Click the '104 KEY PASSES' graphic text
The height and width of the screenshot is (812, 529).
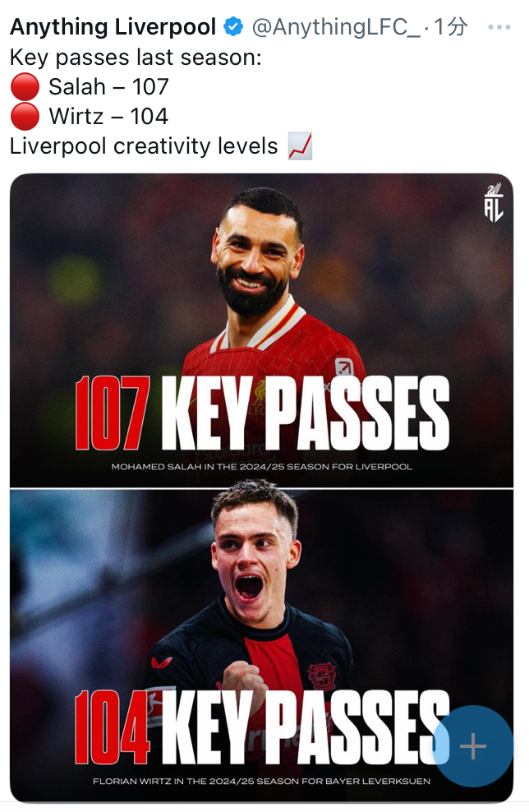tap(262, 727)
